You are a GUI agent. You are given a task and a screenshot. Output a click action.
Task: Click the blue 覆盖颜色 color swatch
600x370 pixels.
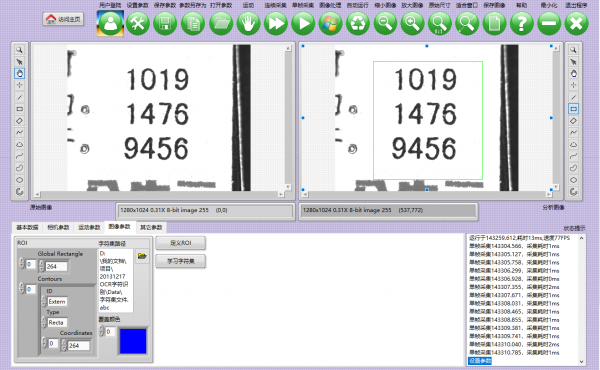[133, 341]
